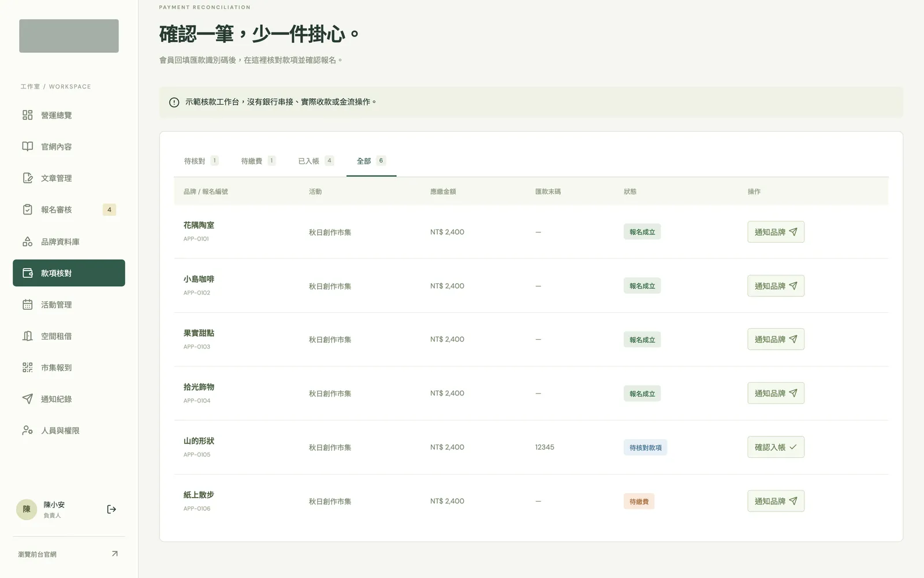Open the 營運總覽 menu item
The height and width of the screenshot is (578, 924).
69,115
